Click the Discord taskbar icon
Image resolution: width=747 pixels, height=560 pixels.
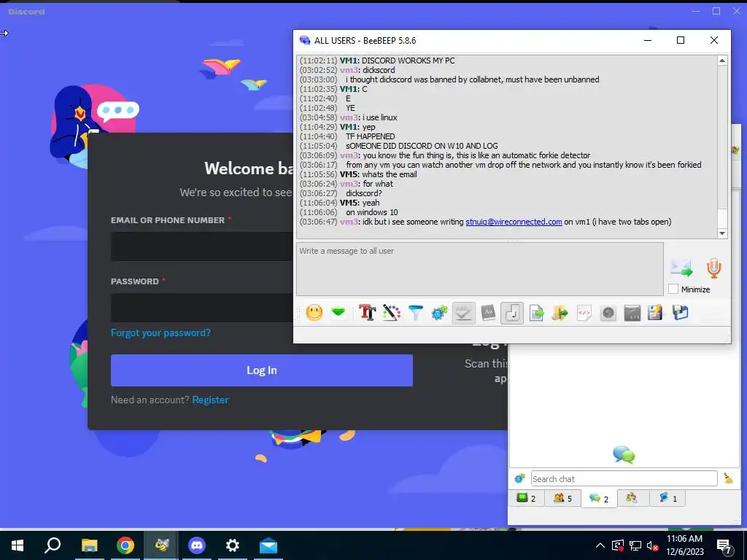tap(197, 545)
